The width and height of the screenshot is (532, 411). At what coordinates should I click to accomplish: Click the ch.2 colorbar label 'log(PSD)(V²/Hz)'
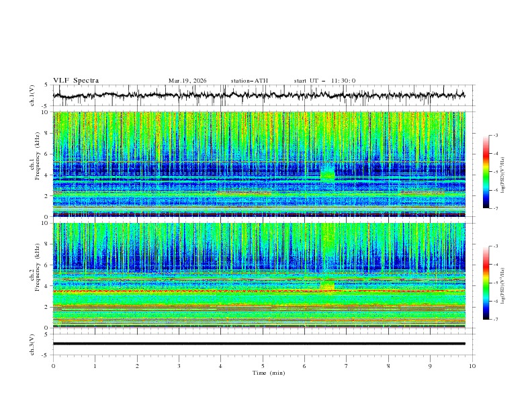(x=502, y=286)
